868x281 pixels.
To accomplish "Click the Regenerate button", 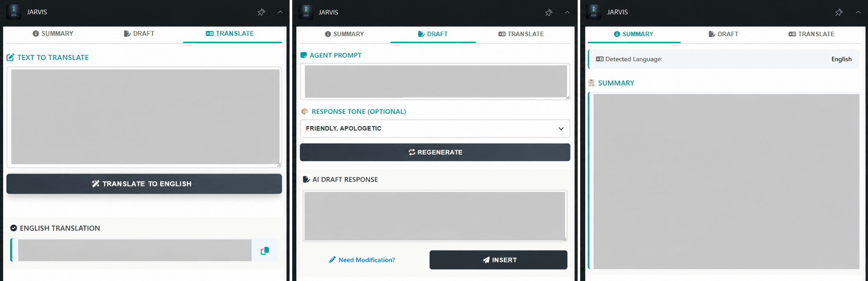I will [x=435, y=152].
